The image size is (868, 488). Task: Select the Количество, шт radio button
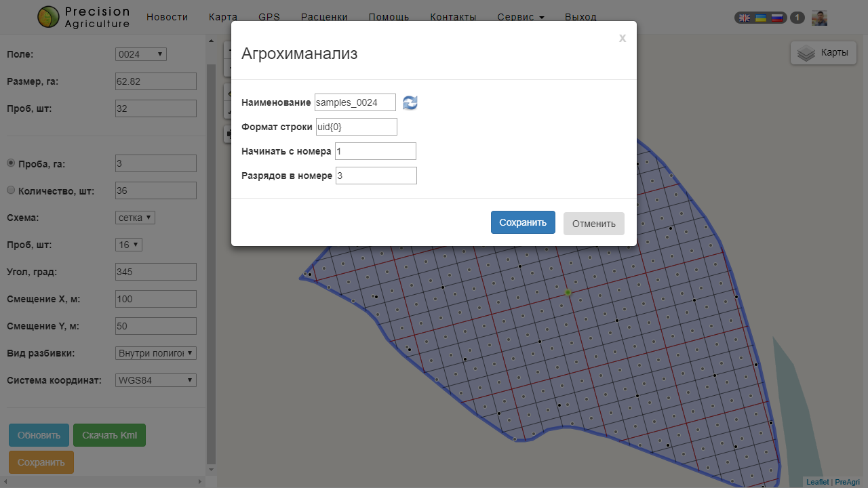click(11, 190)
